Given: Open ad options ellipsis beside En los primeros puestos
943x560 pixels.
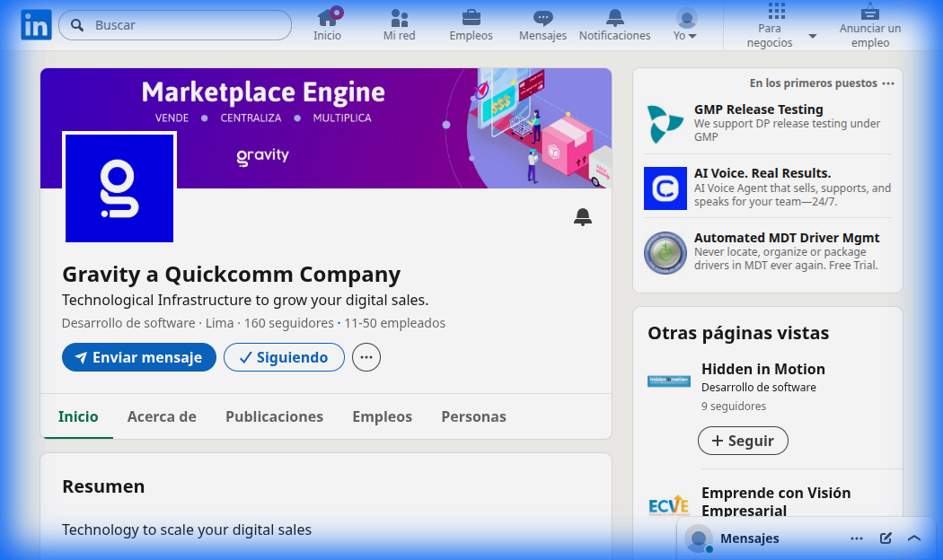Looking at the screenshot, I should 888,83.
